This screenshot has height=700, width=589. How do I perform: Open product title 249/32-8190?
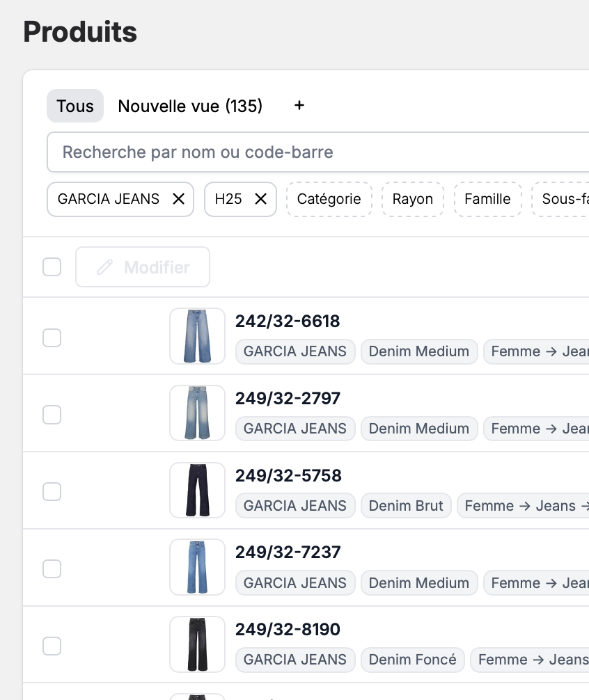pos(288,630)
